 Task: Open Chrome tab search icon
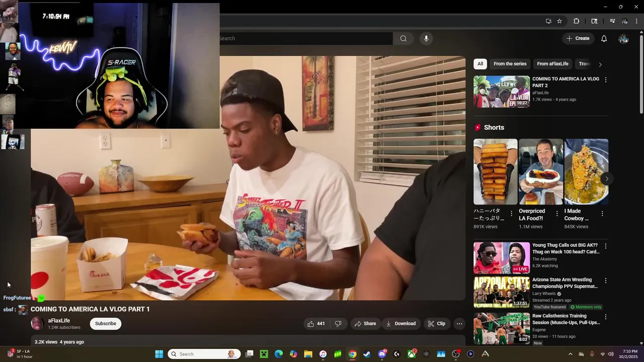594,21
